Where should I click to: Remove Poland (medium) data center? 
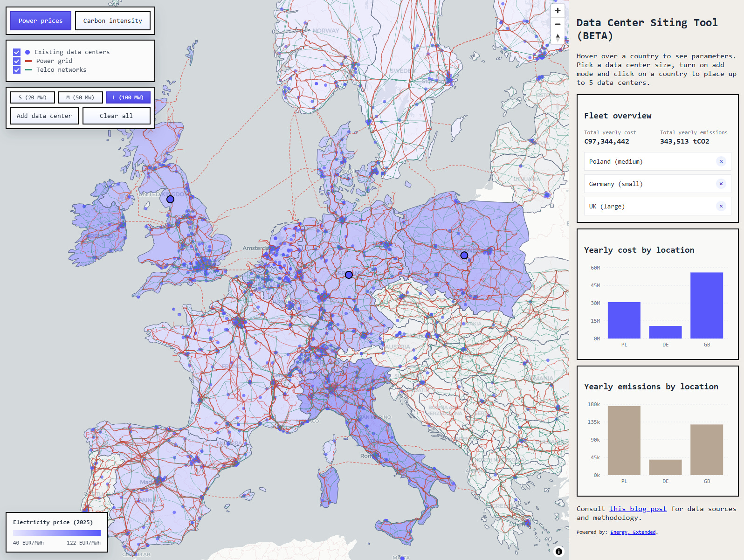coord(721,162)
